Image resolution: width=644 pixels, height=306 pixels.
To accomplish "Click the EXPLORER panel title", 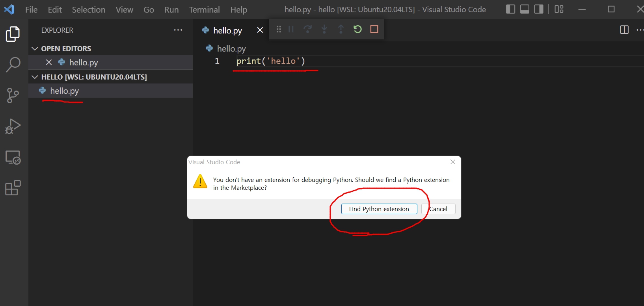I will tap(57, 30).
